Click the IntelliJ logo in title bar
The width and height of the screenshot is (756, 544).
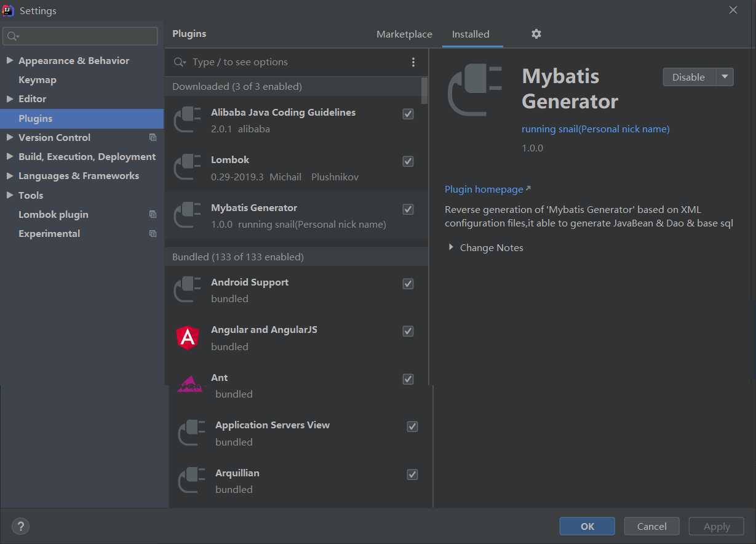tap(8, 10)
